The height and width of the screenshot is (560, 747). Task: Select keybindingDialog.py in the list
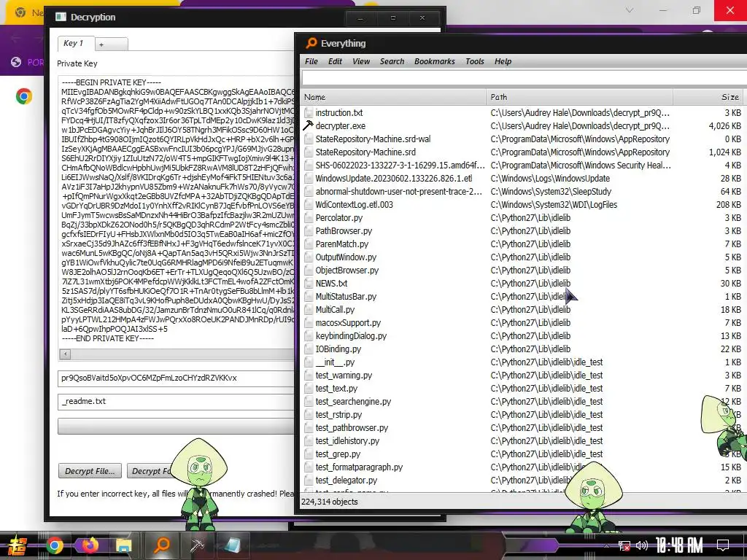pyautogui.click(x=351, y=336)
